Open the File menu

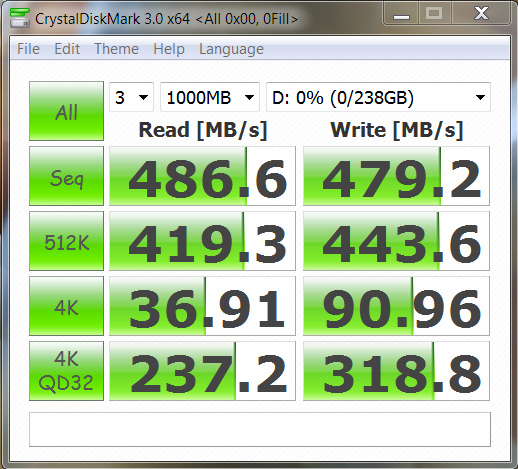pos(28,49)
